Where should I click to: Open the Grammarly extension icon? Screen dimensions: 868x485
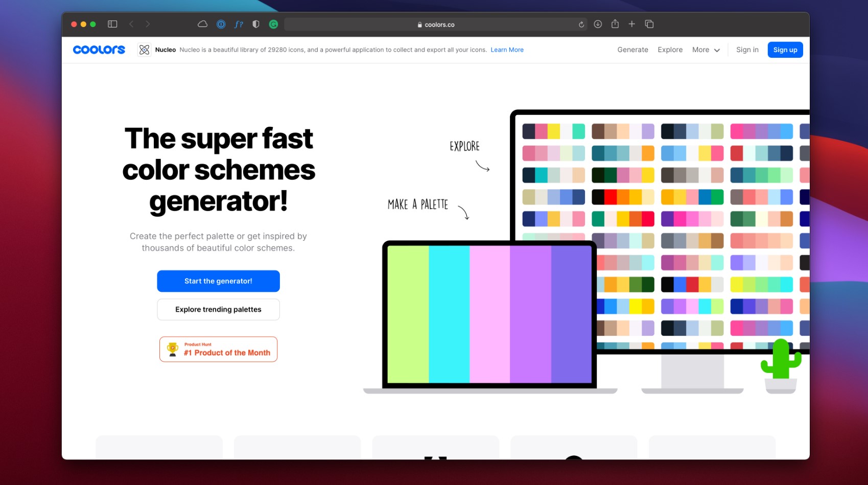click(273, 24)
